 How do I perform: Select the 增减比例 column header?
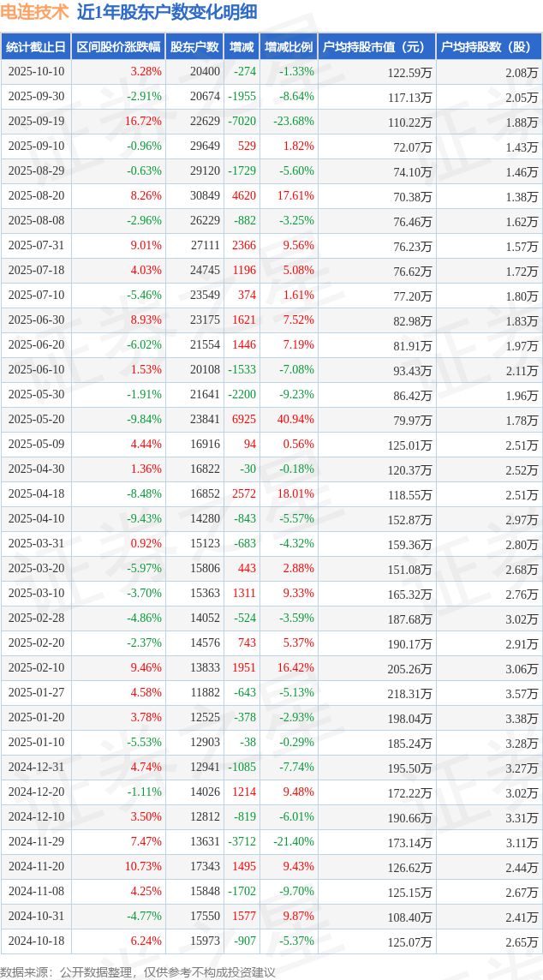(289, 47)
